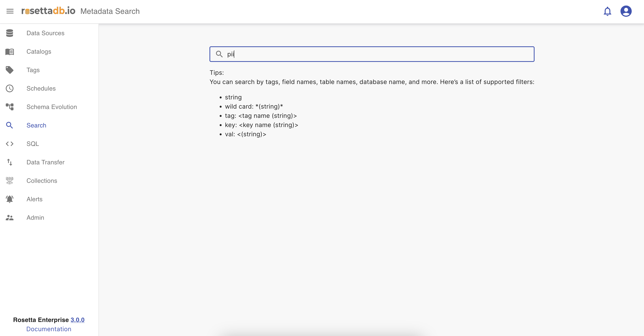The height and width of the screenshot is (336, 644).
Task: Click the Schedules clock icon
Action: (x=9, y=88)
